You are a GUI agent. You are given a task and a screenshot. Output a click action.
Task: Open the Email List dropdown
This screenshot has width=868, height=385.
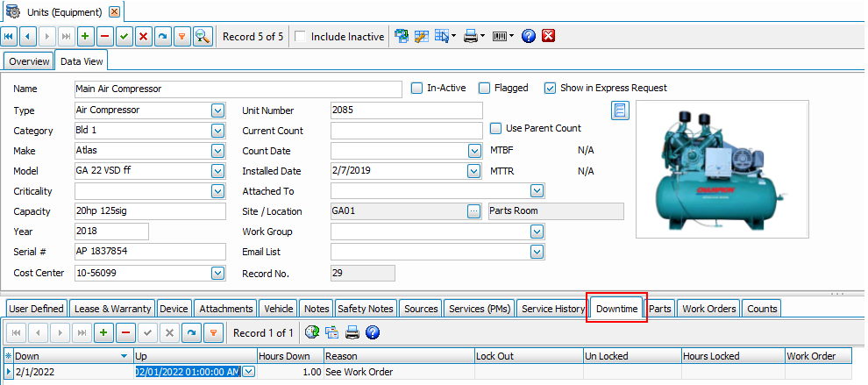point(537,252)
